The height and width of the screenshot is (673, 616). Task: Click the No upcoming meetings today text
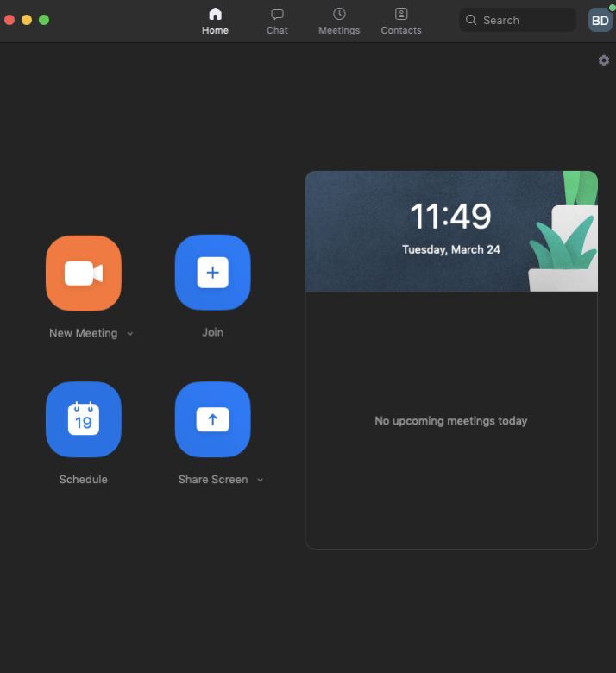pos(450,421)
